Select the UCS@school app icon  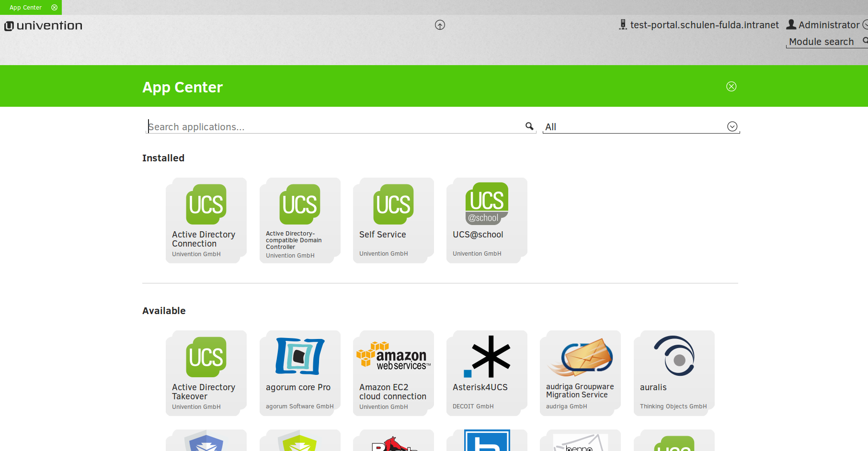(x=487, y=203)
